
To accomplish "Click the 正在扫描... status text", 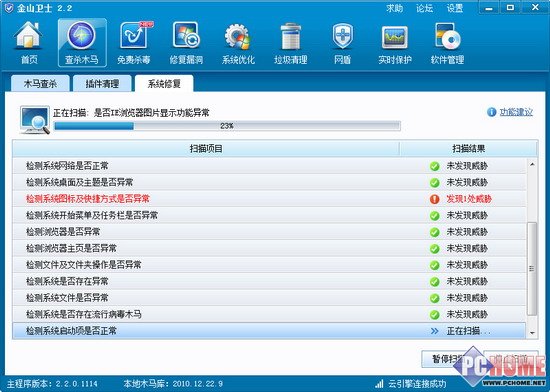I will (x=468, y=331).
